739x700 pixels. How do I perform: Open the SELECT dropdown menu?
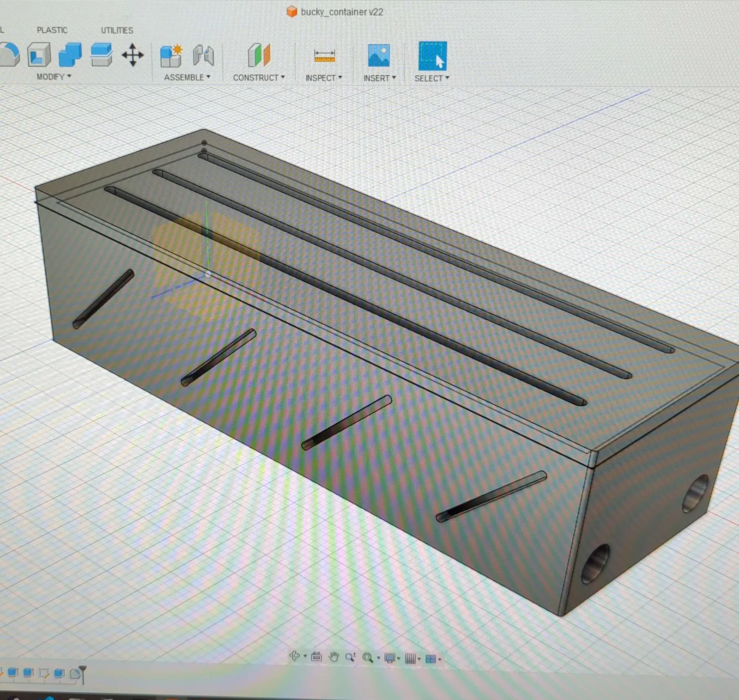click(432, 79)
